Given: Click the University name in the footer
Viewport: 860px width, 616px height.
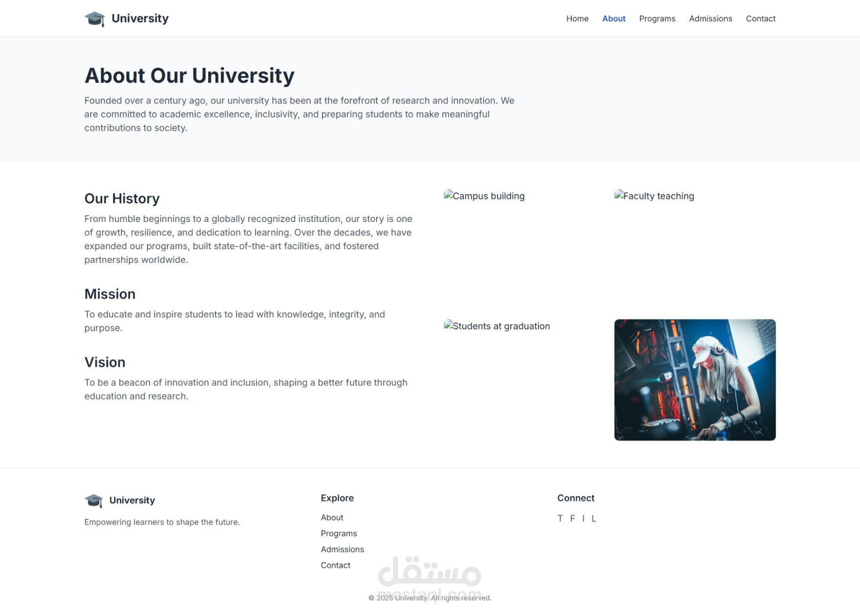Looking at the screenshot, I should 132,500.
